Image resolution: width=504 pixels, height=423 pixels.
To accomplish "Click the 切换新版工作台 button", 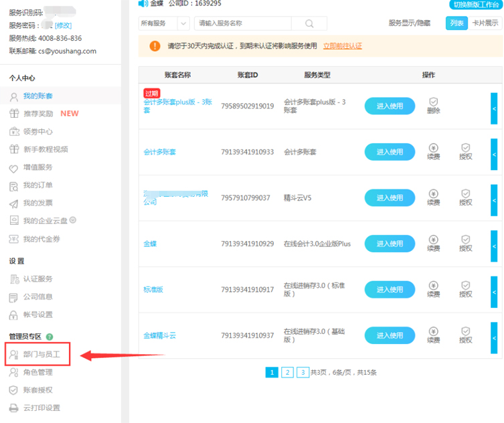I will tap(476, 4).
